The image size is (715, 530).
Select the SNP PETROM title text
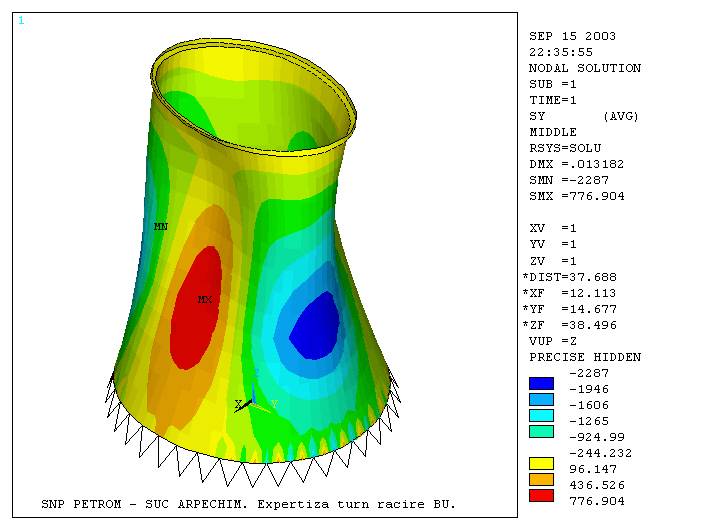click(x=248, y=504)
